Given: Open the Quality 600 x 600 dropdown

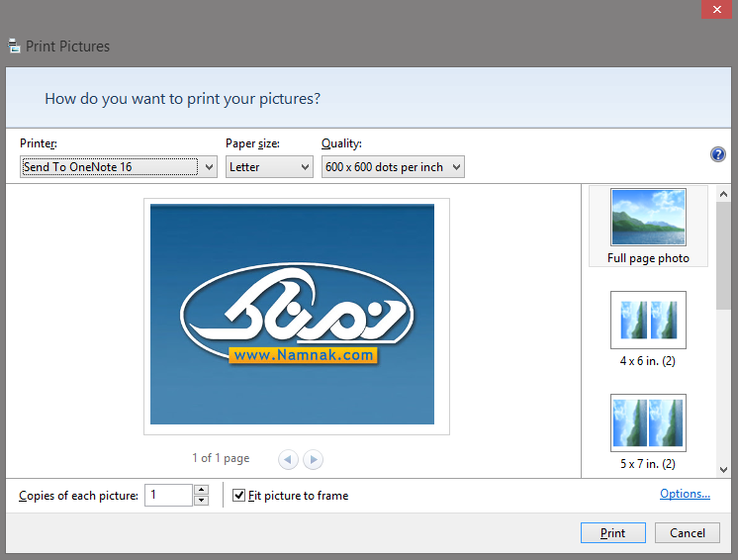Looking at the screenshot, I should tap(393, 167).
